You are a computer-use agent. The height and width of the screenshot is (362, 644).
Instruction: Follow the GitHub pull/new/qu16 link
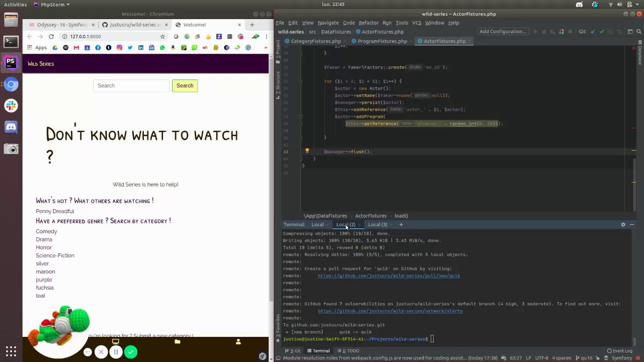[389, 276]
